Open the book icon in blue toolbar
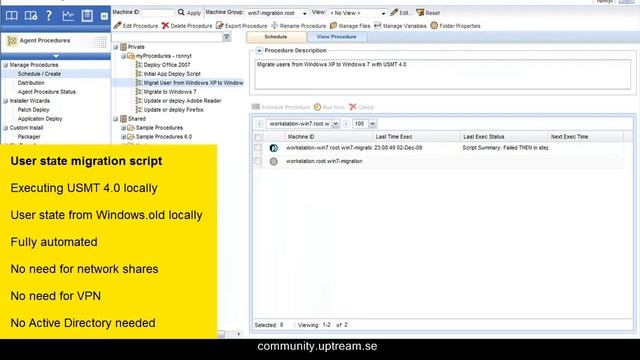The height and width of the screenshot is (360, 640). tap(11, 16)
